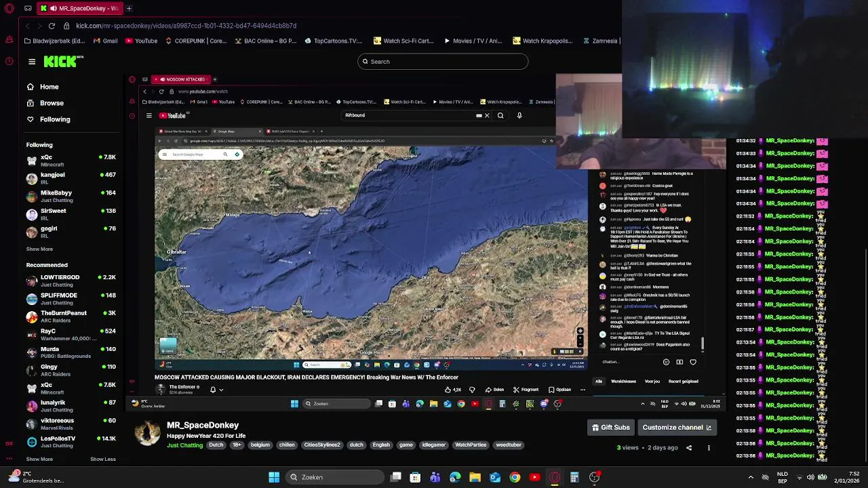
Task: Show hidden tray icons with the desktop taskbar chevron
Action: [x=751, y=477]
